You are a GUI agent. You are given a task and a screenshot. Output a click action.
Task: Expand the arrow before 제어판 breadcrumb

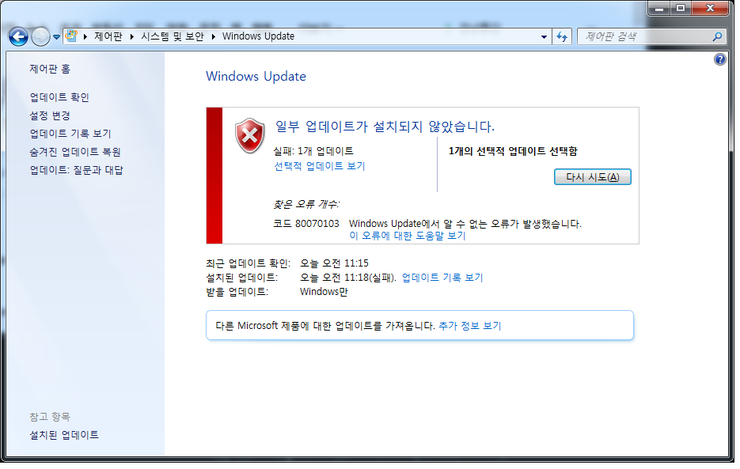pos(85,37)
